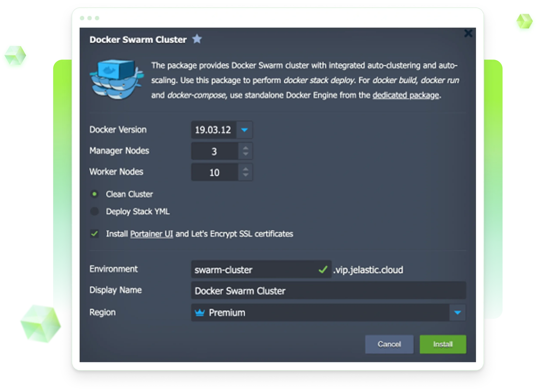The height and width of the screenshot is (392, 552).
Task: Close the Docker Swarm Cluster dialog
Action: [x=468, y=33]
